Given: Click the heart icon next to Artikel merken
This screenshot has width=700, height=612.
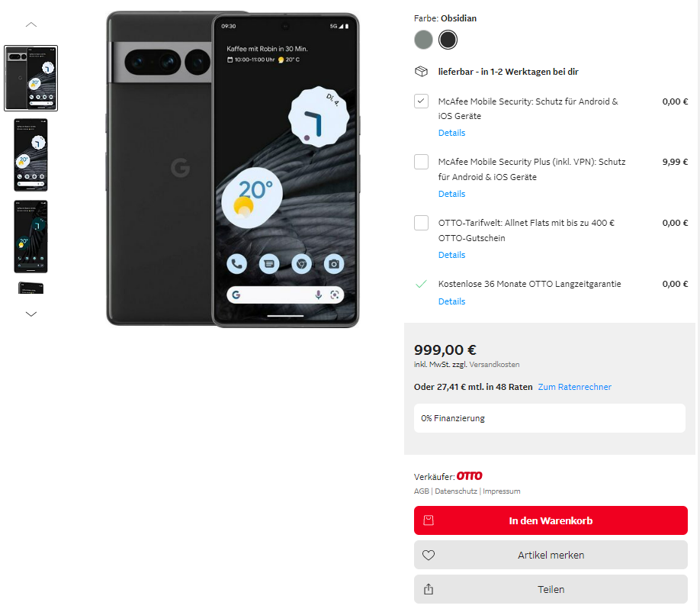Looking at the screenshot, I should pos(429,556).
